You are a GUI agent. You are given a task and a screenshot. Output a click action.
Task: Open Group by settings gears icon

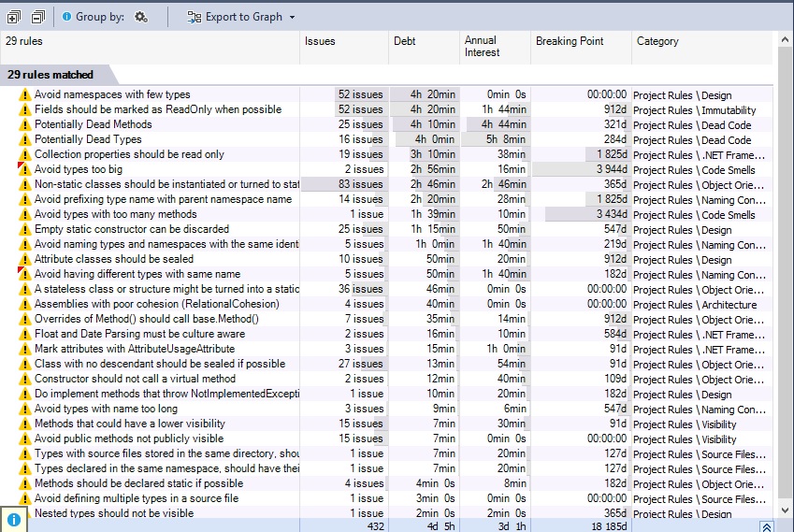141,17
